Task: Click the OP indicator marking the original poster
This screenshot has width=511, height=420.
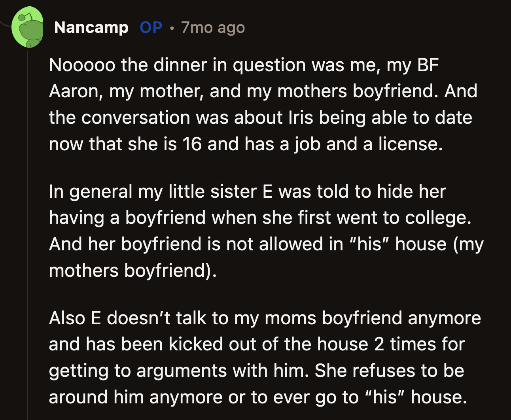Action: tap(150, 27)
